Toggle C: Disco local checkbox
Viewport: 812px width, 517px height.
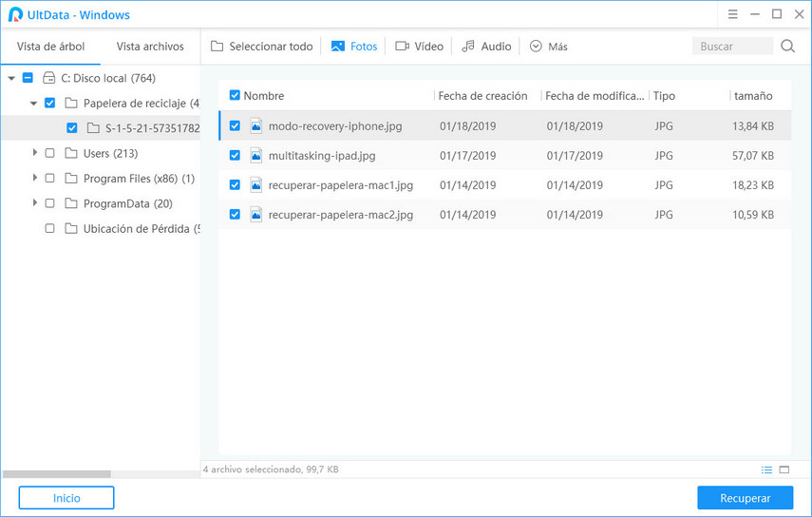tap(28, 78)
